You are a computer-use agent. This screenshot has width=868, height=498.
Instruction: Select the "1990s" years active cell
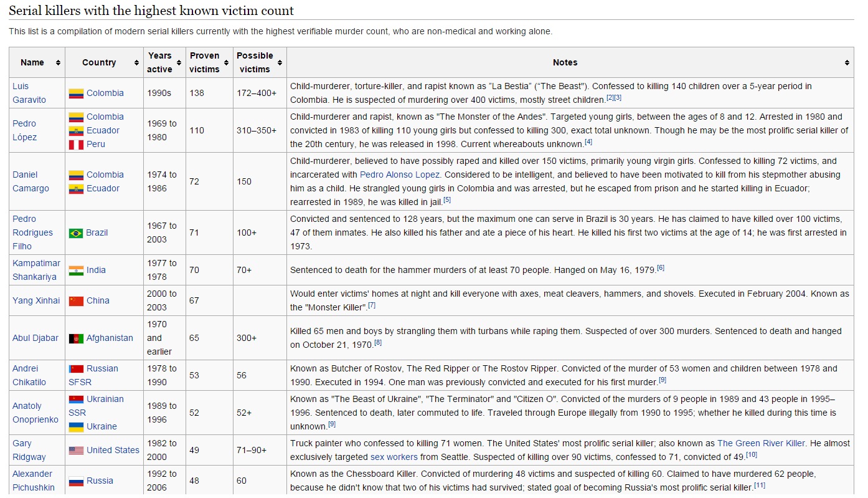[x=164, y=93]
